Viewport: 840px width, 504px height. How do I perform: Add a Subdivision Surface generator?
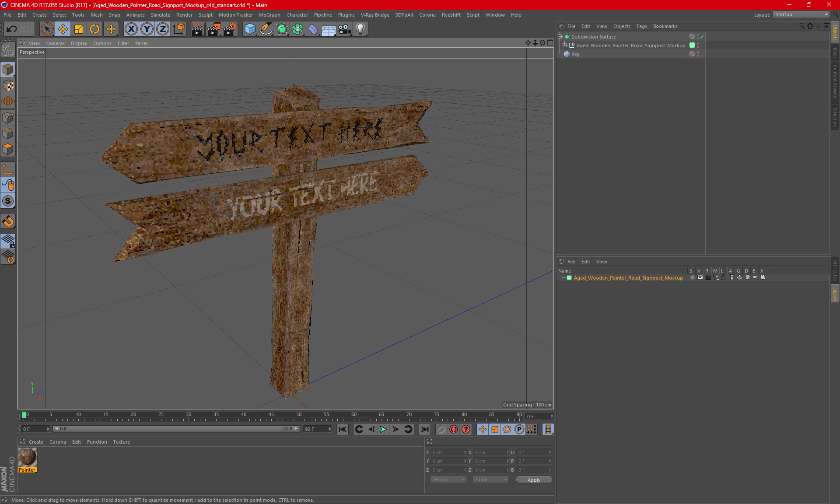pos(282,29)
